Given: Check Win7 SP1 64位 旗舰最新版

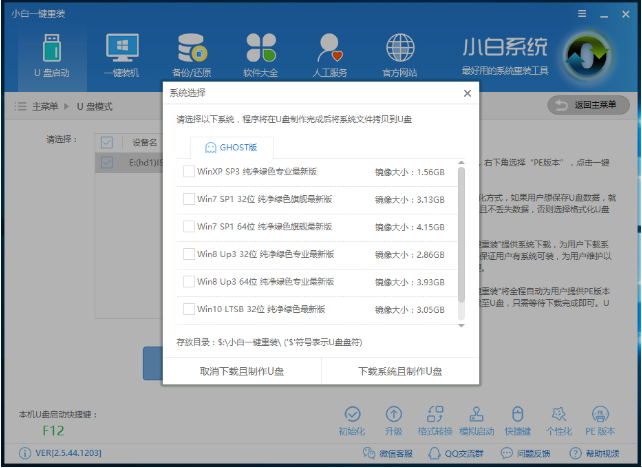Looking at the screenshot, I should [x=189, y=226].
